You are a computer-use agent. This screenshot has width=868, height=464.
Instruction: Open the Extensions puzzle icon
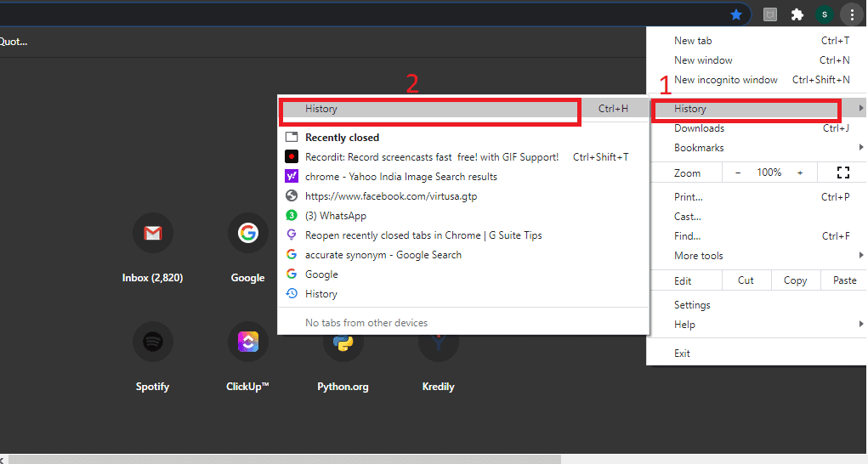pos(797,14)
